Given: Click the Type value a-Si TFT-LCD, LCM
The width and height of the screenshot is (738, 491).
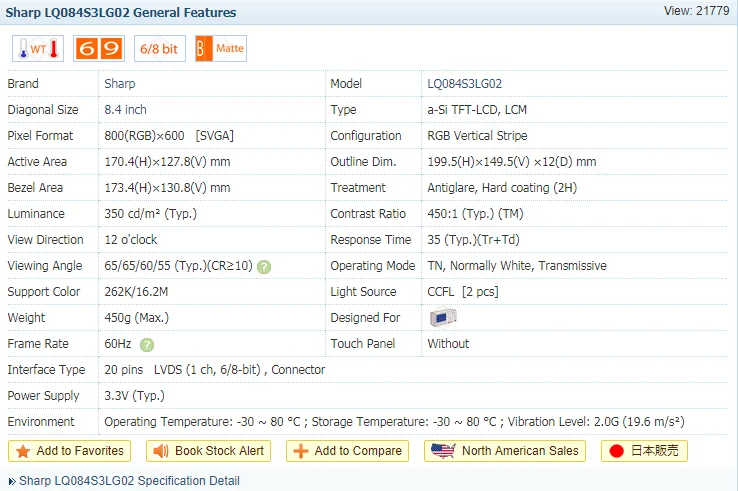Looking at the screenshot, I should click(x=477, y=110).
